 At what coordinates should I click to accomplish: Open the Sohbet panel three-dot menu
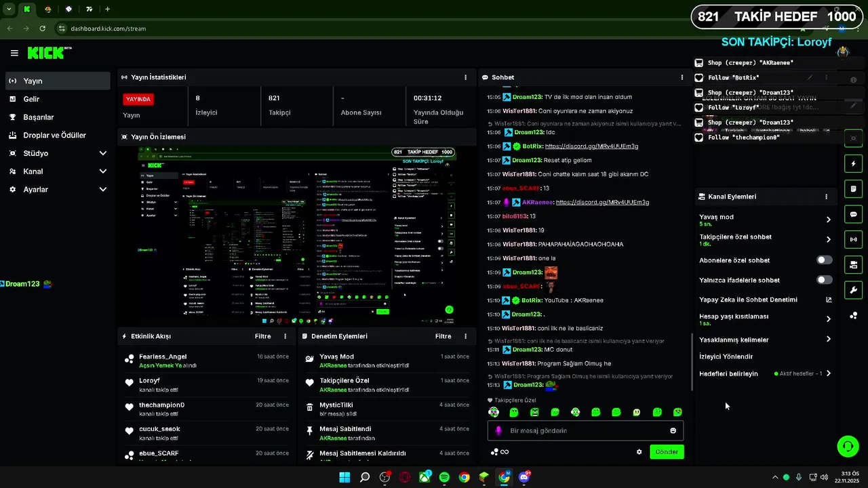(682, 77)
